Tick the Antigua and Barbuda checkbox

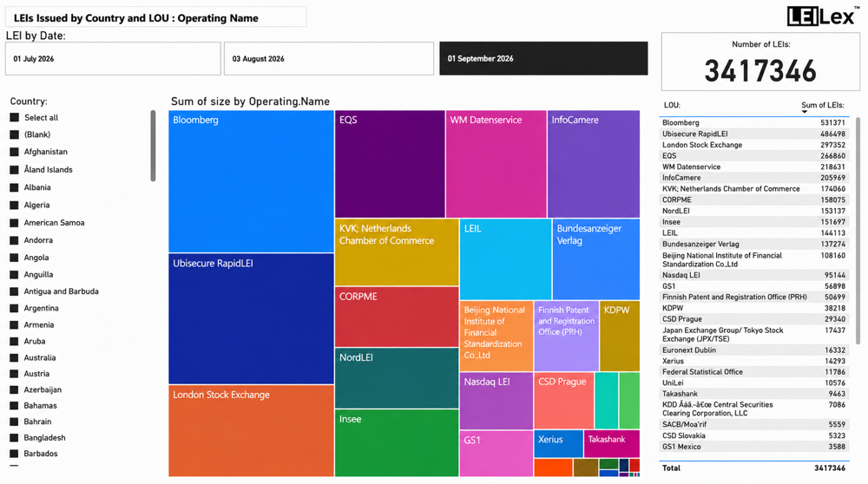point(15,291)
